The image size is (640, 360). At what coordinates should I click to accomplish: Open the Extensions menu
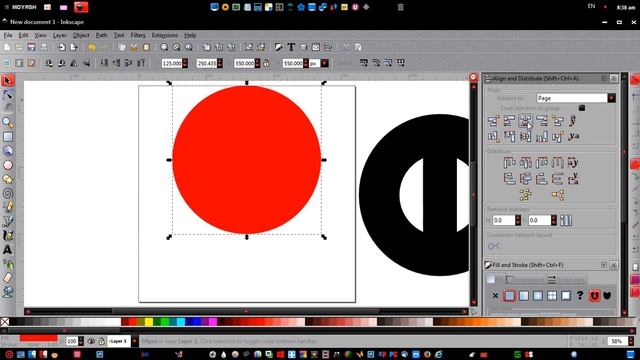[x=165, y=35]
